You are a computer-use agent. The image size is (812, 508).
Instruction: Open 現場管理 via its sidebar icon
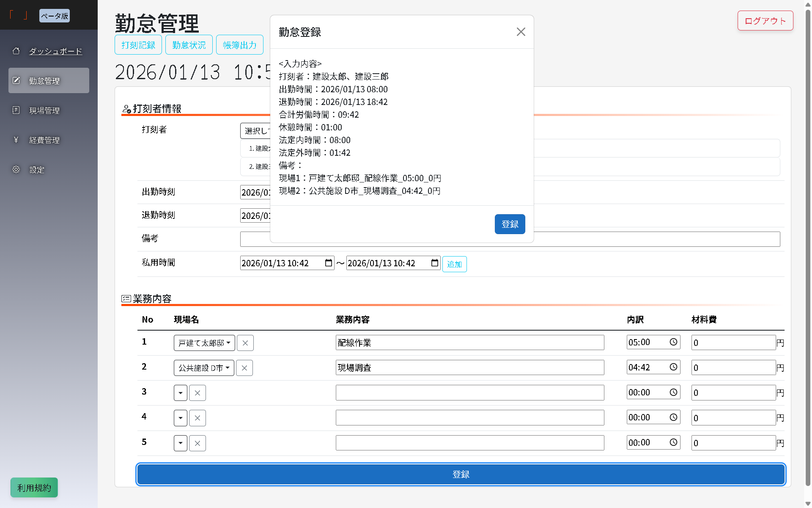tap(16, 110)
